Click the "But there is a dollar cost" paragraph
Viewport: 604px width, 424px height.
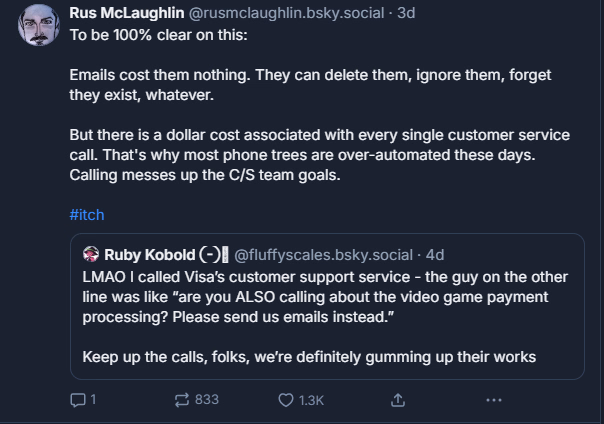320,155
